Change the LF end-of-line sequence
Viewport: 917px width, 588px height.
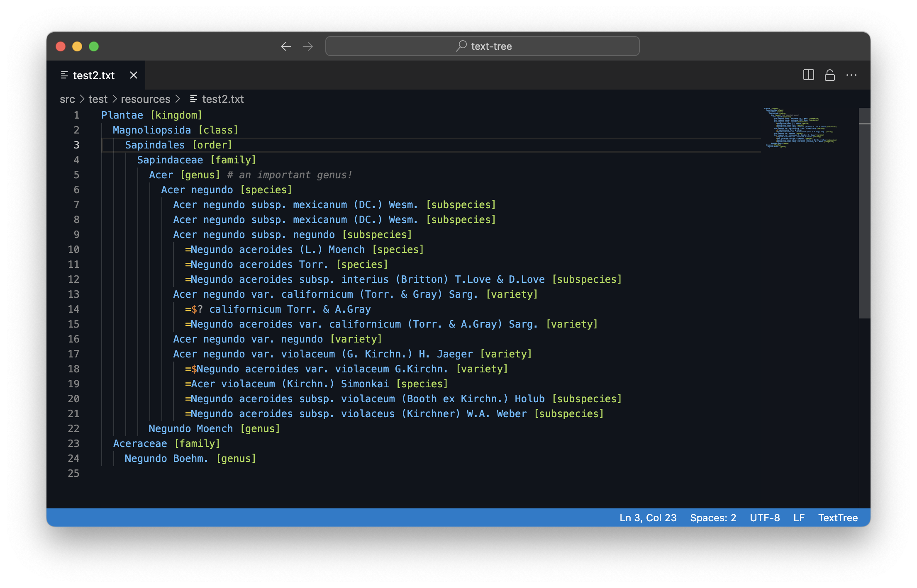pyautogui.click(x=799, y=518)
